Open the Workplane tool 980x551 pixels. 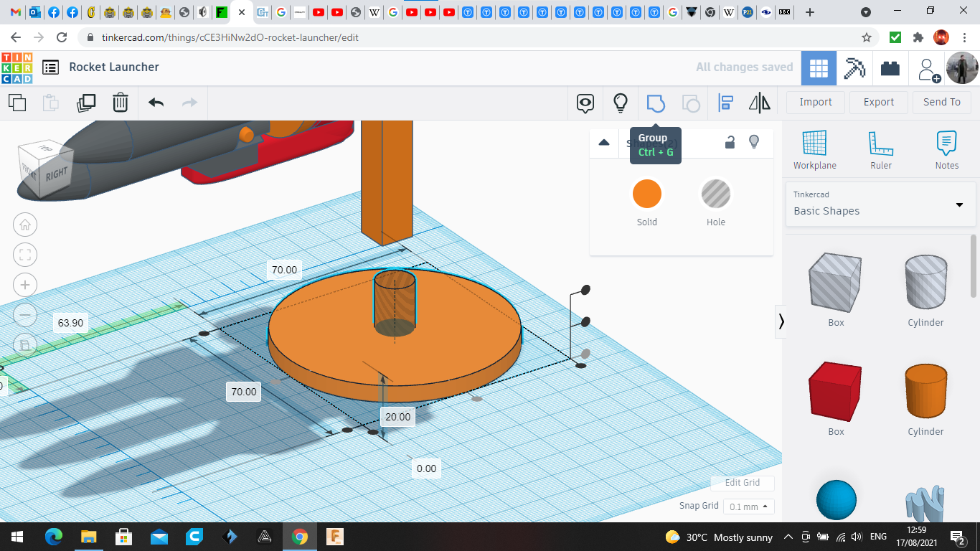pyautogui.click(x=814, y=150)
